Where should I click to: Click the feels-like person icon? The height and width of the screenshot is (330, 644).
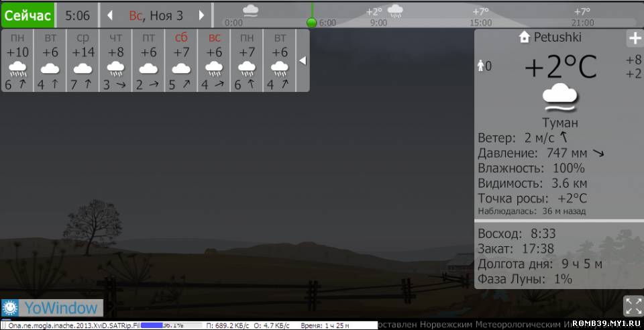point(480,66)
